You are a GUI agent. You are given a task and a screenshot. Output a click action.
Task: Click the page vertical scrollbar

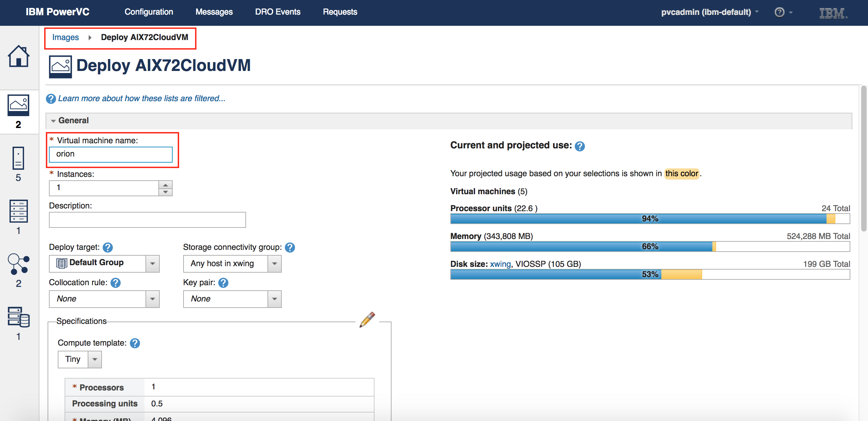pyautogui.click(x=864, y=159)
